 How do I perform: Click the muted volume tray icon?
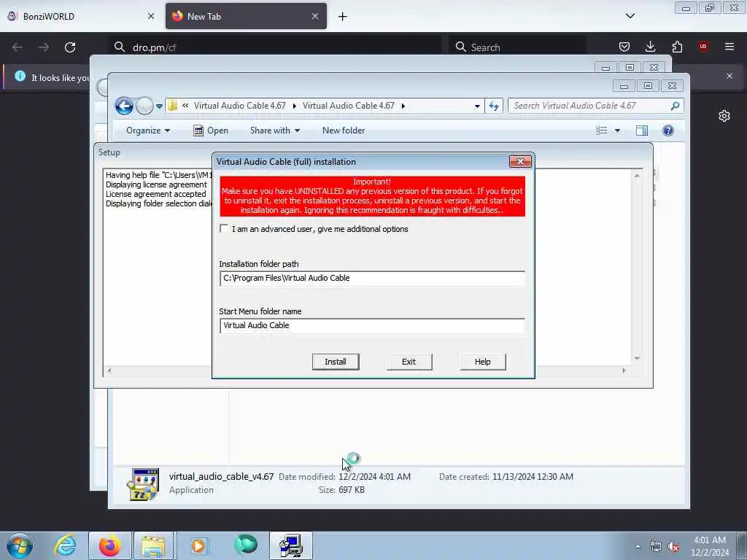[673, 547]
